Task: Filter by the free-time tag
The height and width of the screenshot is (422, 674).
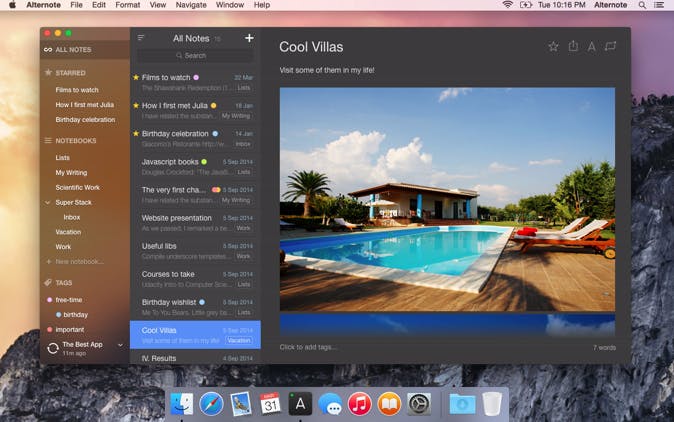Action: [69, 300]
